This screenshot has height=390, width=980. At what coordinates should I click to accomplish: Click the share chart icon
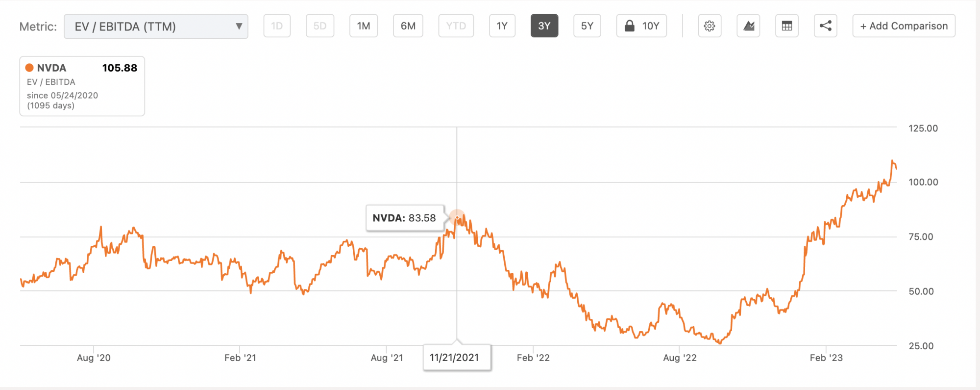pos(825,26)
